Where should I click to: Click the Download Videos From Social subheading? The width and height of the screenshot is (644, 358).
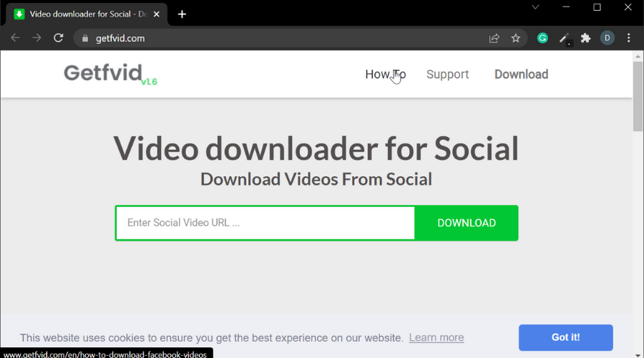point(316,179)
